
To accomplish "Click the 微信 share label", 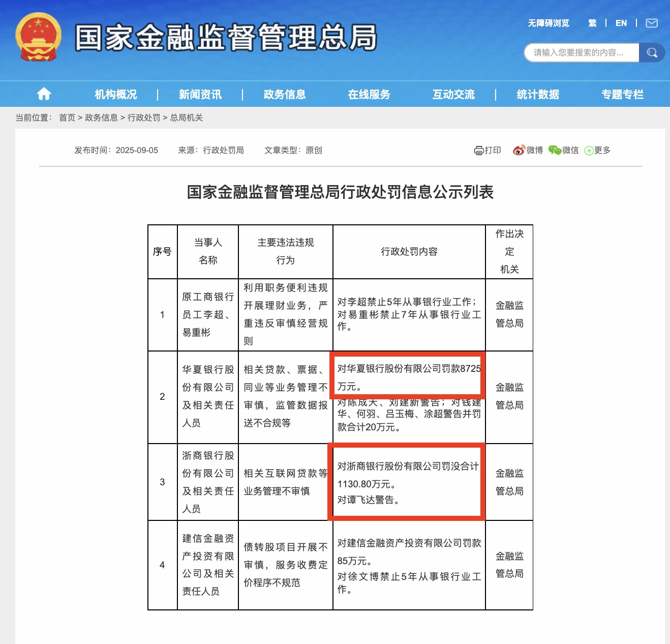I will tap(570, 150).
